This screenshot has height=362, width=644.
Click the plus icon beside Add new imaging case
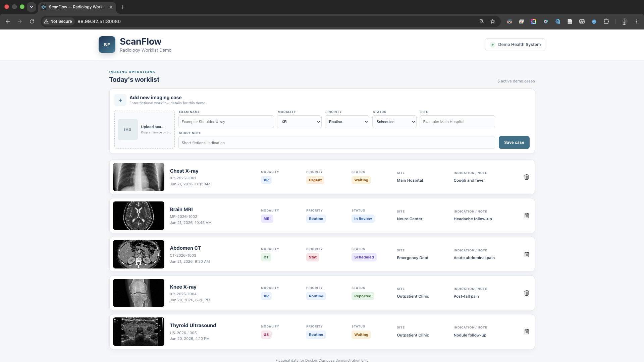pos(120,100)
